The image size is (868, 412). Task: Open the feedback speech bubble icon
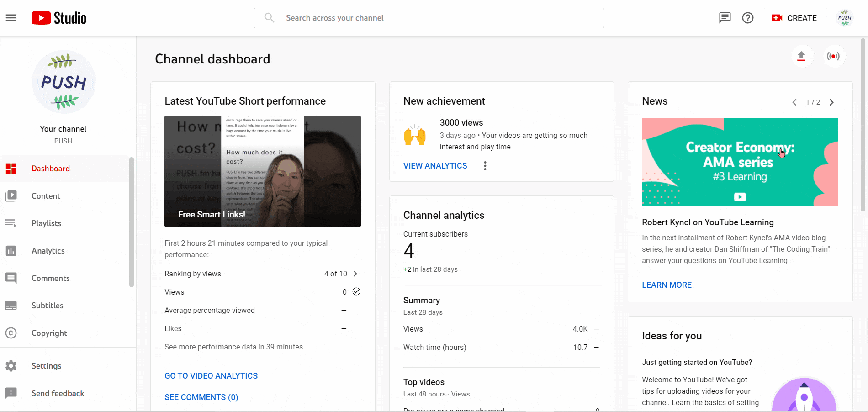(x=725, y=18)
